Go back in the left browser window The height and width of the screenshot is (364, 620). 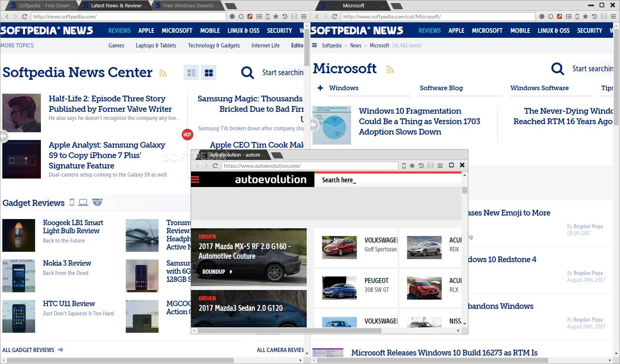tap(7, 17)
